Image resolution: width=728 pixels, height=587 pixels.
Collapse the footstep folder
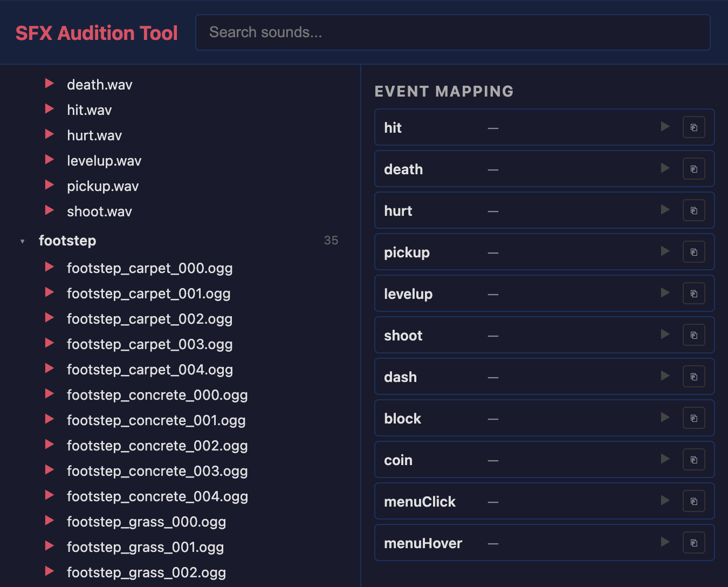[23, 241]
